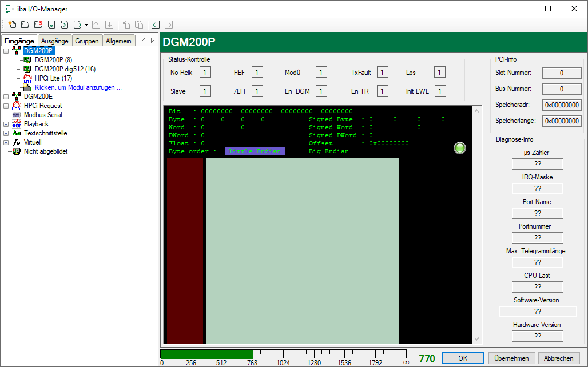This screenshot has height=367, width=588.
Task: Click the import toolbar icon
Action: point(64,25)
